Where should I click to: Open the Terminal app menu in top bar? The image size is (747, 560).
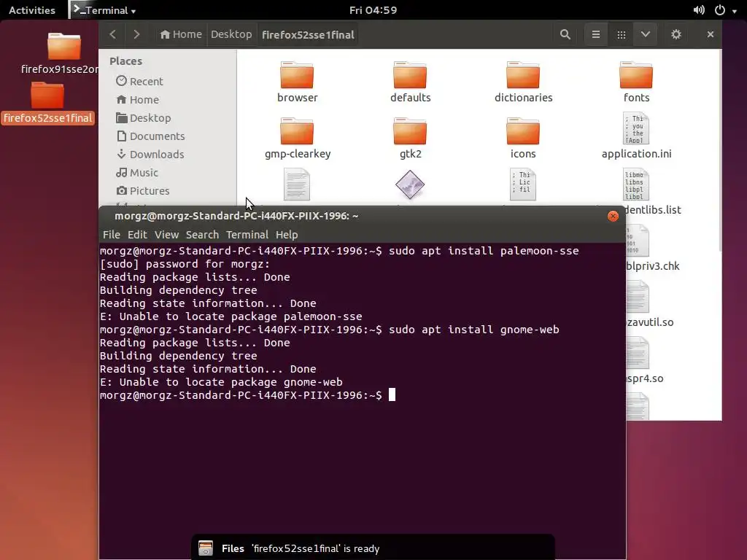click(104, 10)
